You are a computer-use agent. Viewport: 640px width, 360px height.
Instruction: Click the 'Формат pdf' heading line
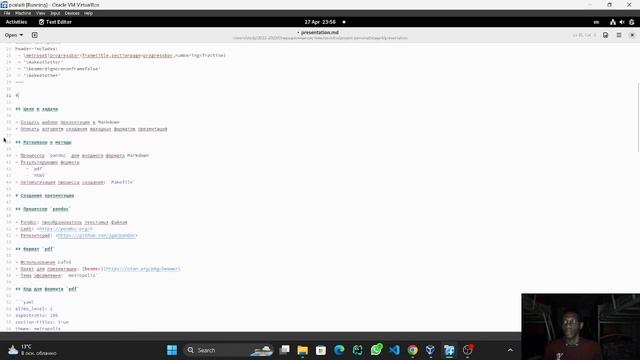(35, 249)
